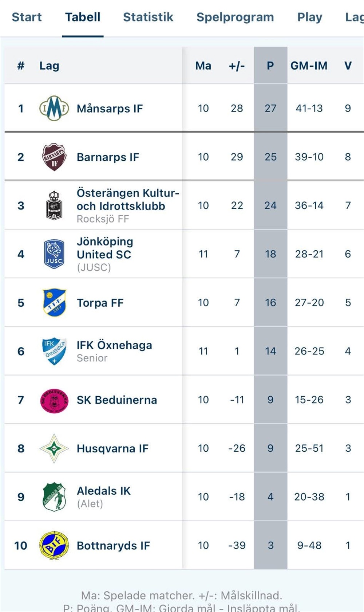This screenshot has height=612, width=364.
Task: Go to the Spelprogram tab
Action: (x=235, y=17)
